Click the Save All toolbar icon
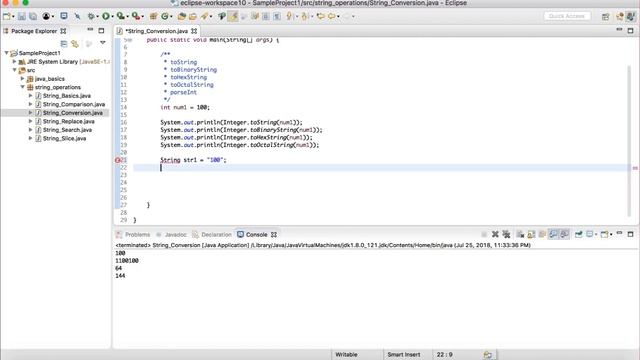 pyautogui.click(x=33, y=16)
